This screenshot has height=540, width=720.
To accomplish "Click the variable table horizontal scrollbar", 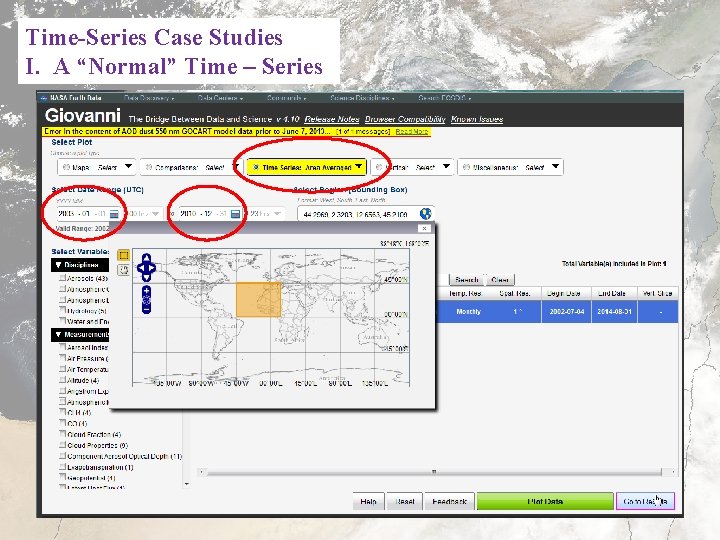I will click(x=434, y=472).
